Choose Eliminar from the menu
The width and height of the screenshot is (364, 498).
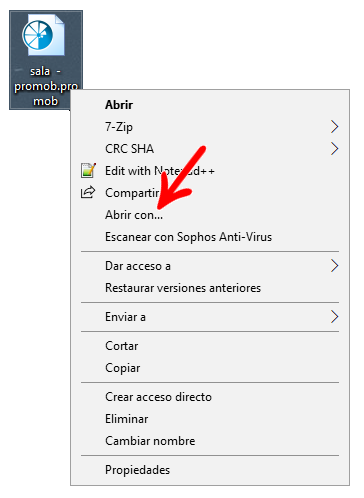pyautogui.click(x=210, y=419)
